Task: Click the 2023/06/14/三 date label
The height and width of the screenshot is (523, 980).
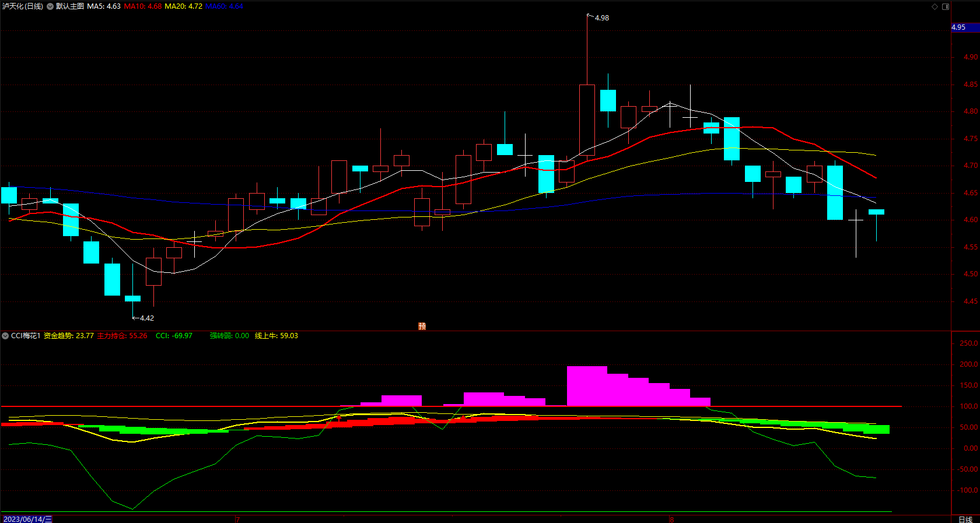Action: pyautogui.click(x=27, y=519)
